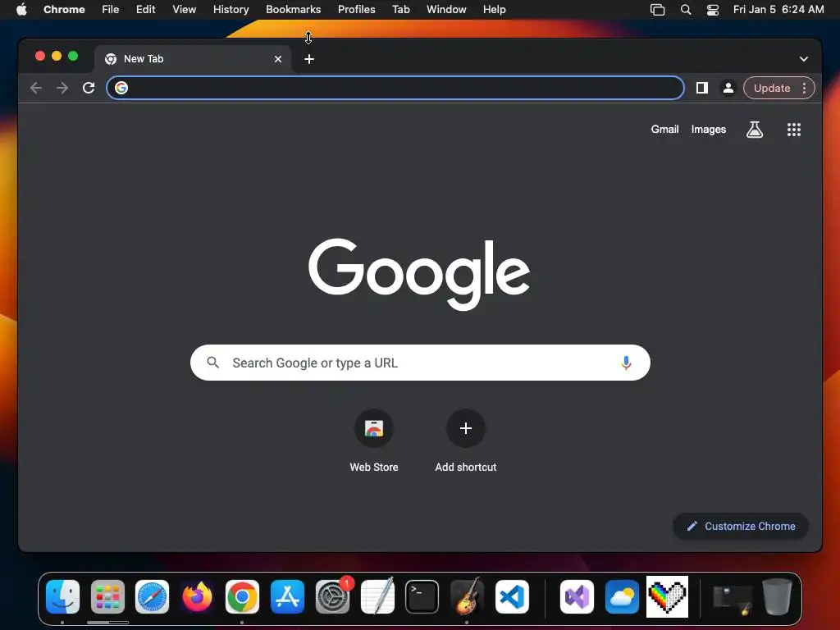
Task: Open Images link
Action: click(x=708, y=129)
